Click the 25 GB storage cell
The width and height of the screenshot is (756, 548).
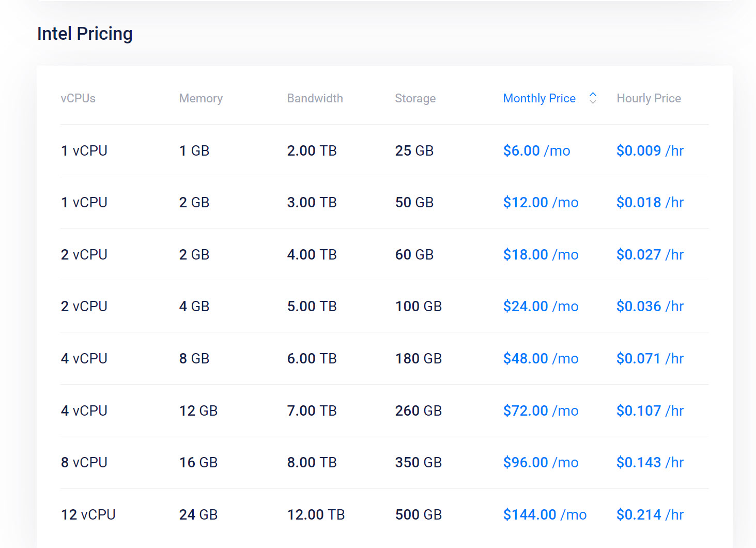click(414, 150)
